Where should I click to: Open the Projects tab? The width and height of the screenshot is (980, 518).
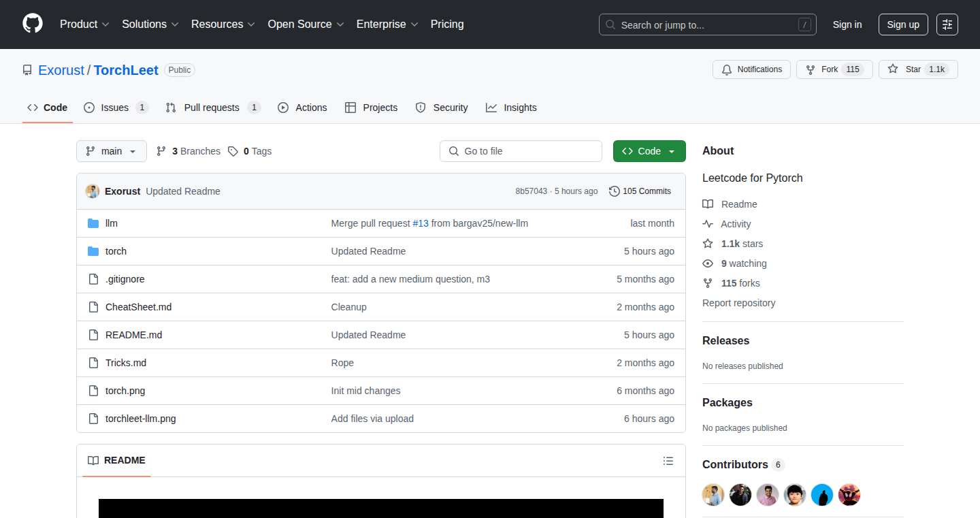[371, 108]
